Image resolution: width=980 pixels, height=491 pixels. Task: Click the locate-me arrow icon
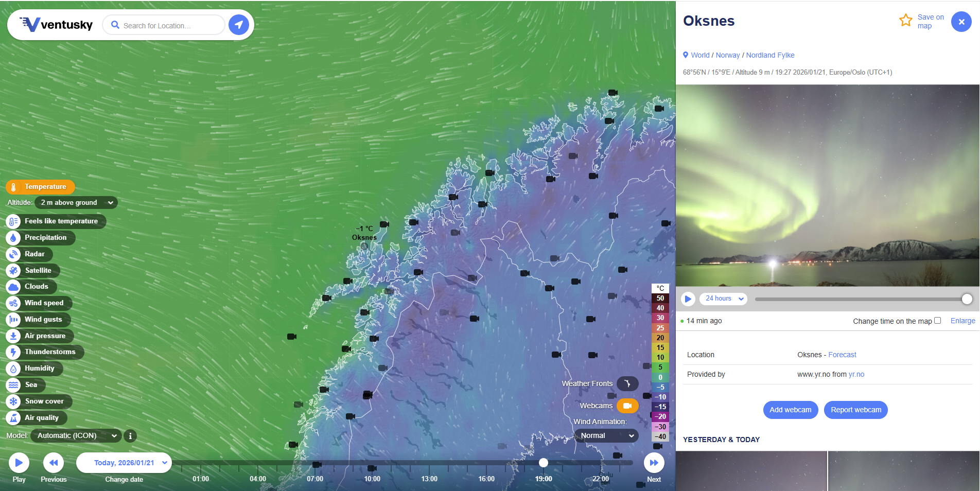click(x=238, y=25)
